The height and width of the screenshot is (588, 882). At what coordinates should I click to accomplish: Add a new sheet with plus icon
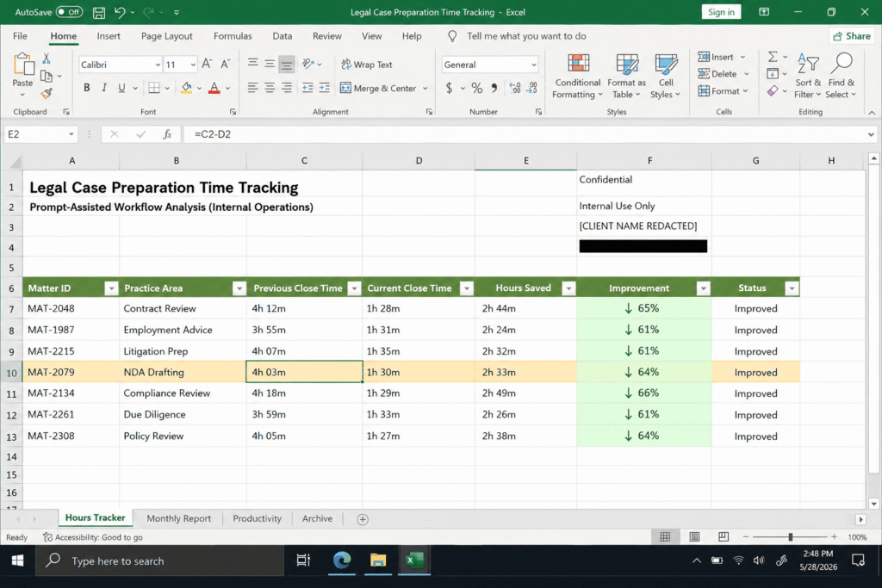tap(363, 519)
